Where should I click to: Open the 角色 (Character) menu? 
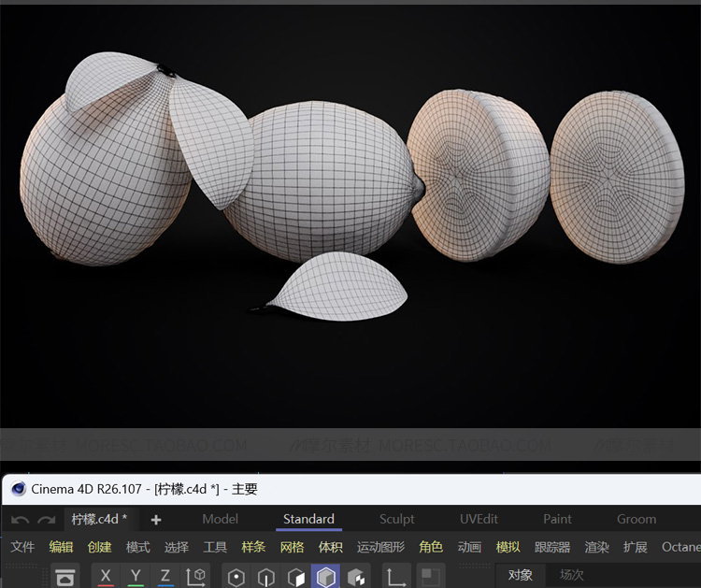[x=431, y=547]
